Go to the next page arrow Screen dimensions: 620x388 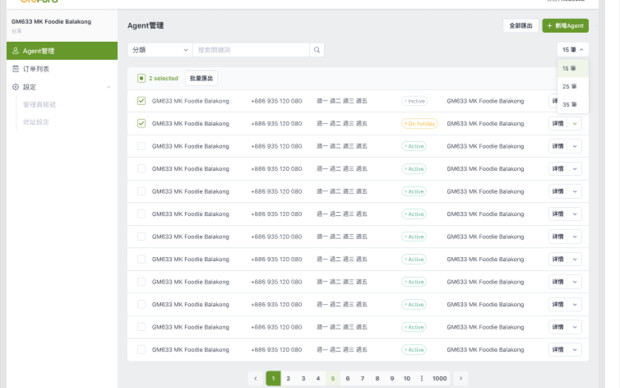click(x=461, y=379)
